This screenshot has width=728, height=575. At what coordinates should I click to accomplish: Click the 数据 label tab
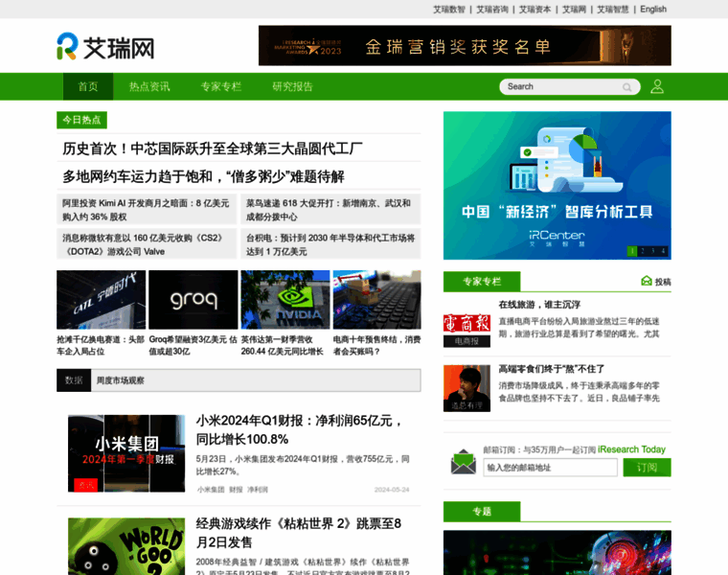[74, 380]
